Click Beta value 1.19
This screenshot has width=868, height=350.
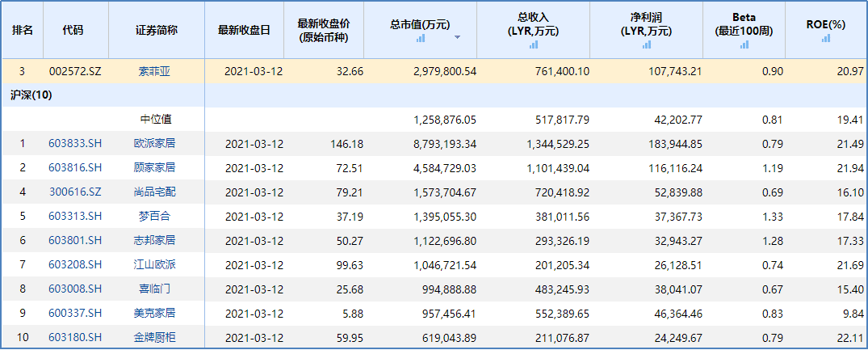click(x=774, y=168)
